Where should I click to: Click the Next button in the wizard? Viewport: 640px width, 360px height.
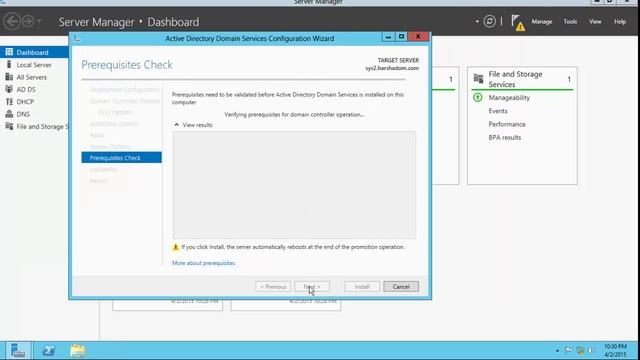point(312,287)
